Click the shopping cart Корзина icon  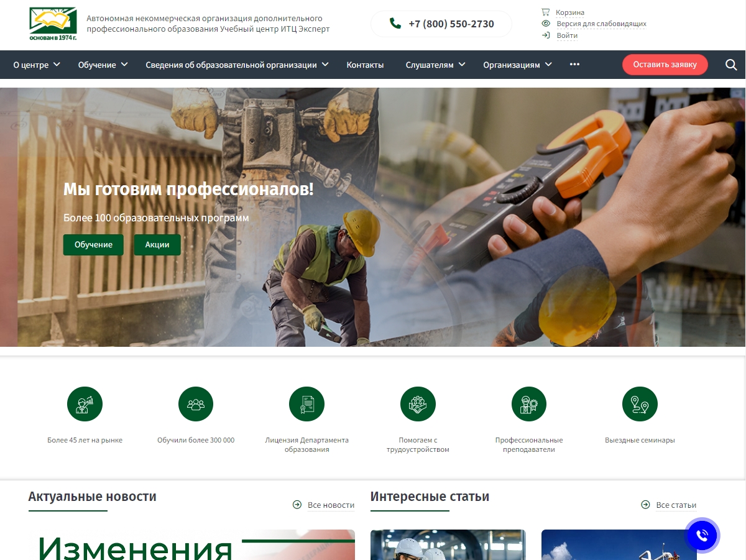click(546, 11)
